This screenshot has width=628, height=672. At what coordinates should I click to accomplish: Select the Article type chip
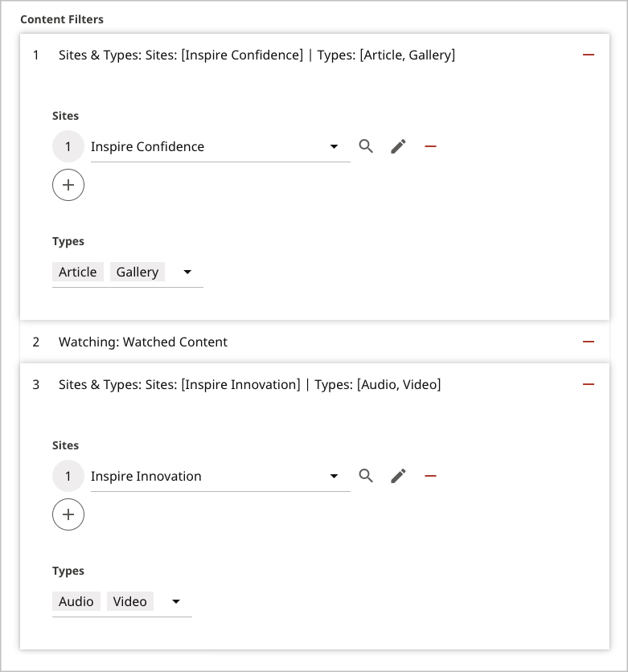click(x=77, y=272)
